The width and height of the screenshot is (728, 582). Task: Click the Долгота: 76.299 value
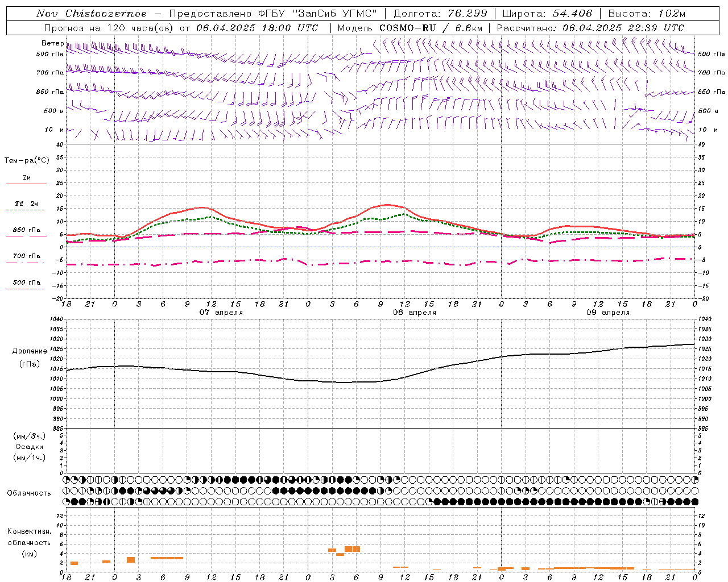[x=440, y=14]
